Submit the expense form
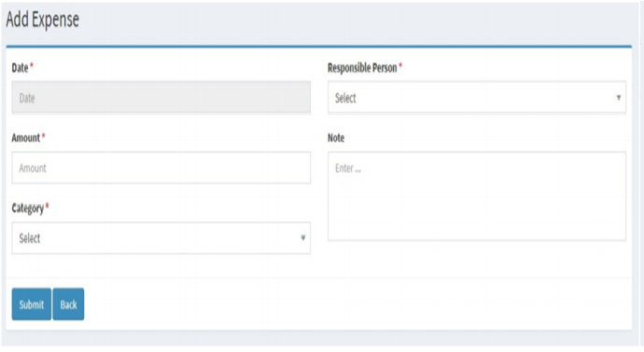 (31, 304)
